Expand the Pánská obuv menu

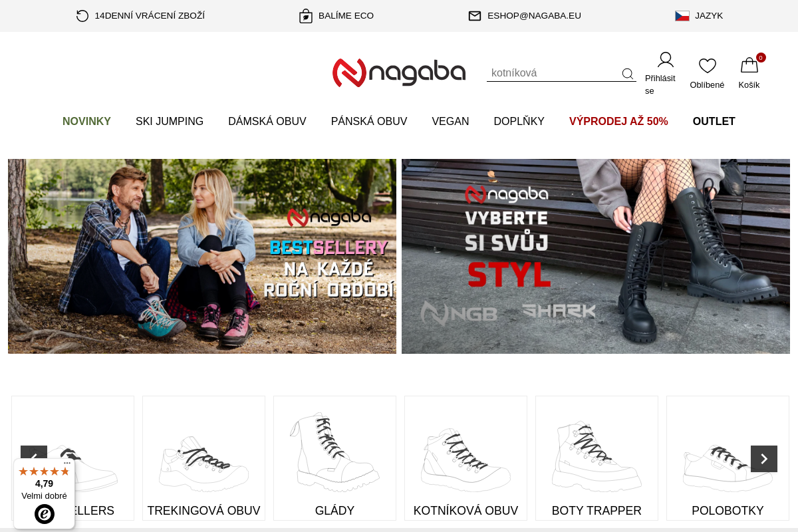point(369,122)
